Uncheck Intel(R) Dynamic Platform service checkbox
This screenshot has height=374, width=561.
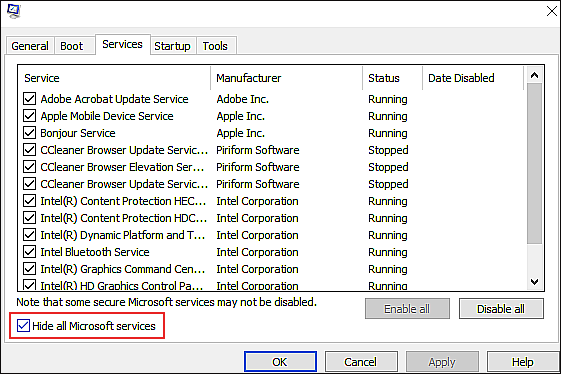coord(29,235)
